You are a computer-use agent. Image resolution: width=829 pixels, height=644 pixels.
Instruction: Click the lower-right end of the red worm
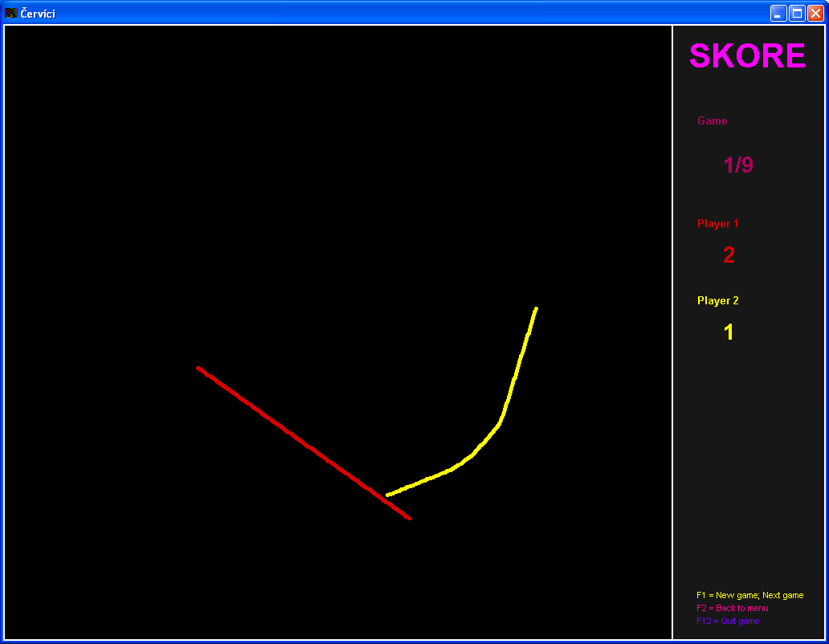pos(409,518)
